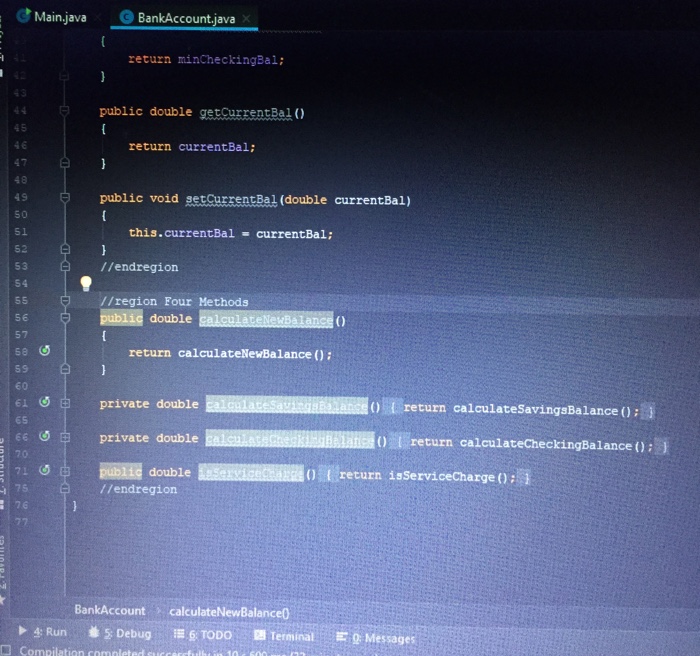Expand isServiceCharge folded method on line 71
The height and width of the screenshot is (656, 700).
65,471
